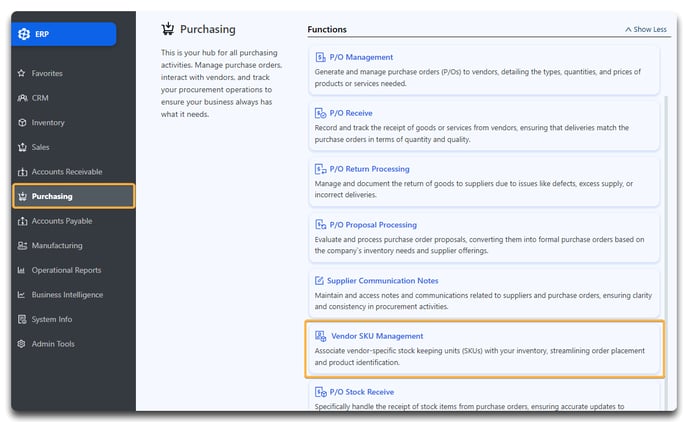The image size is (688, 422).
Task: Click the Favorites star icon
Action: click(22, 73)
